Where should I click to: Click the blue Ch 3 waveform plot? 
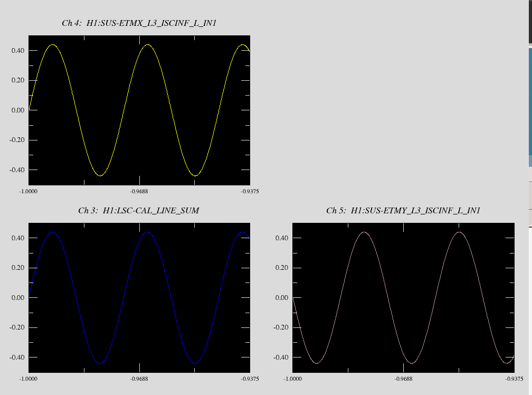coord(139,298)
